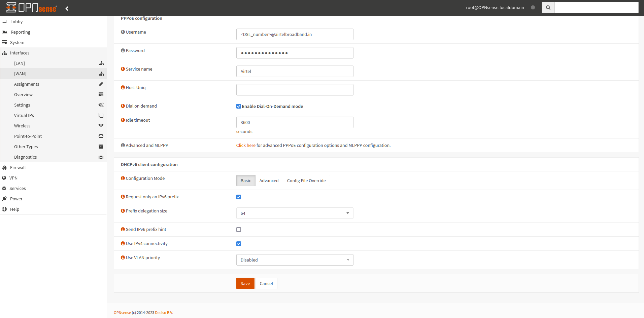Viewport: 644px width, 318px height.
Task: Expand the Power menu
Action: point(53,199)
